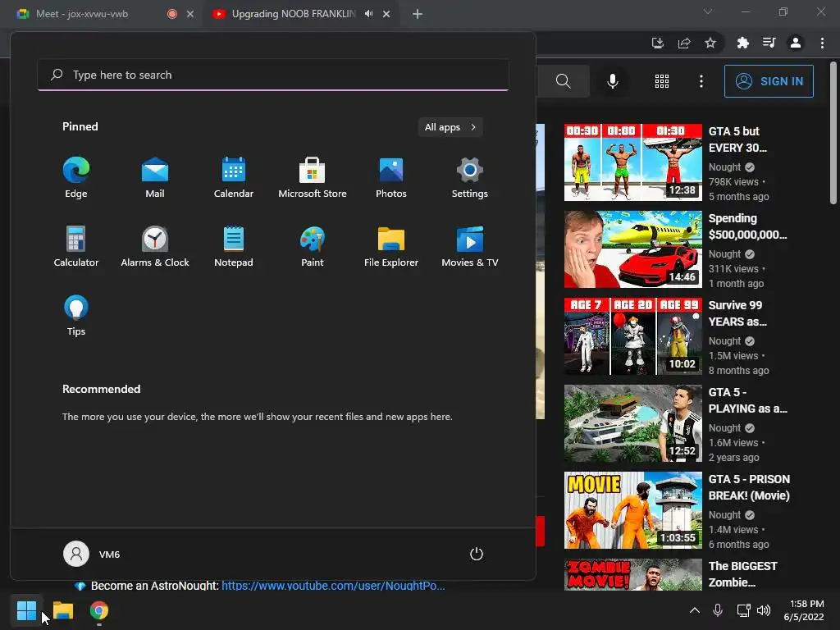Click the SIGN IN button on YouTube
The image size is (840, 630).
click(x=769, y=81)
